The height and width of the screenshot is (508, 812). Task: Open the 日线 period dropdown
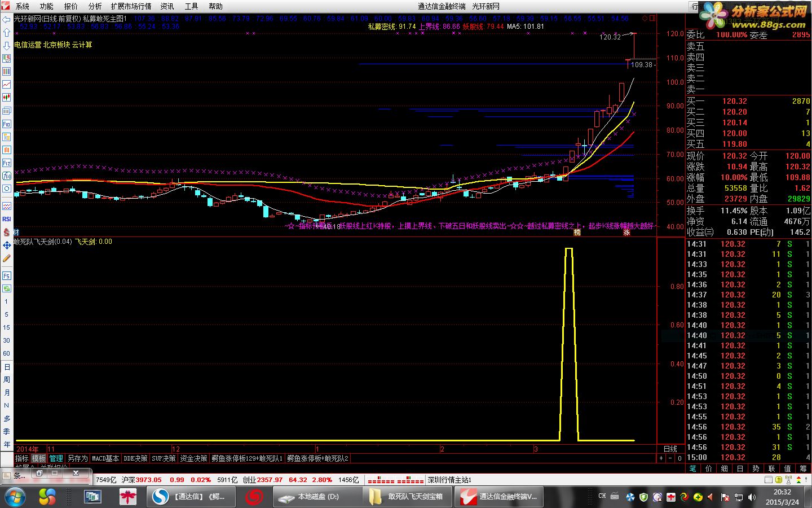(x=670, y=449)
